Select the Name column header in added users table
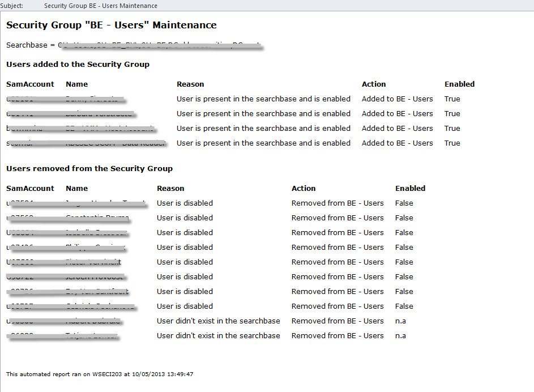The image size is (534, 392). tap(76, 84)
